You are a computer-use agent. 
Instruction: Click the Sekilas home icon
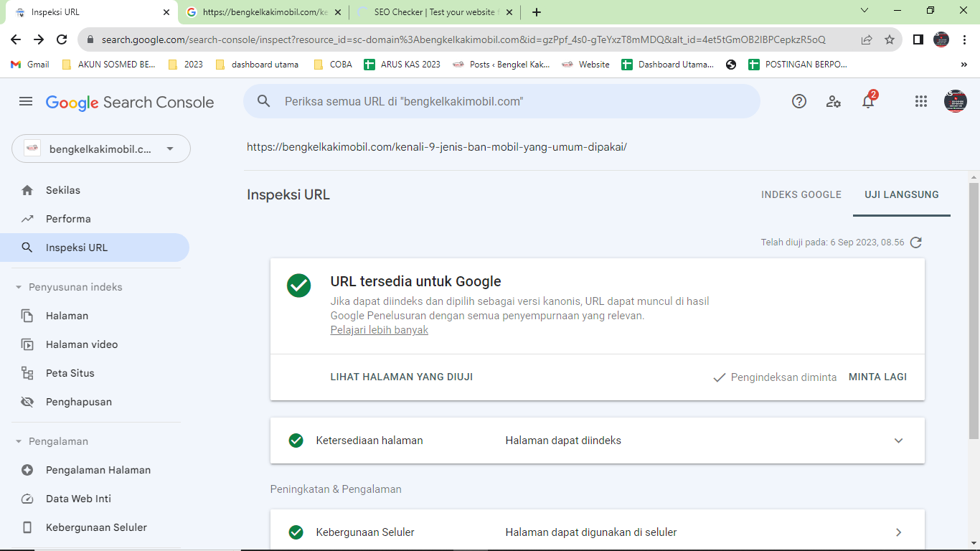[27, 190]
